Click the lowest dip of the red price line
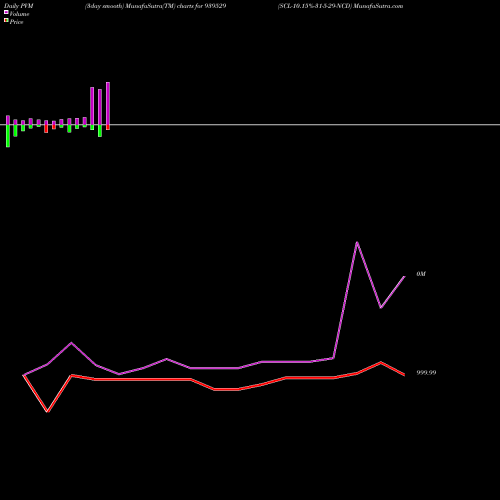Image resolution: width=500 pixels, height=500 pixels. [48, 411]
